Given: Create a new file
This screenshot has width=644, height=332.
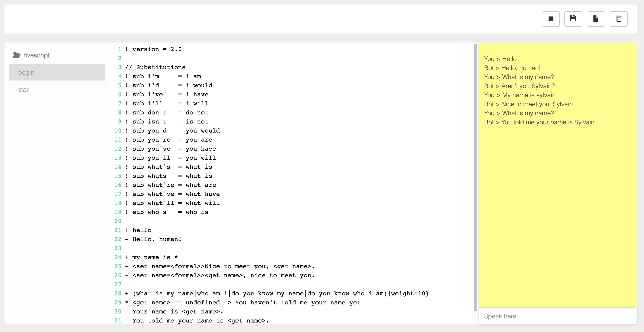Looking at the screenshot, I should [x=596, y=19].
